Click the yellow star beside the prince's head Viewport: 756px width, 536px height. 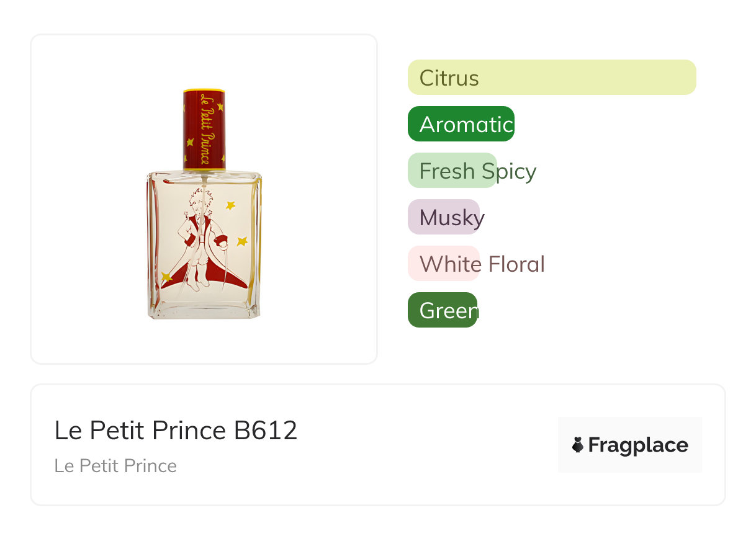230,205
